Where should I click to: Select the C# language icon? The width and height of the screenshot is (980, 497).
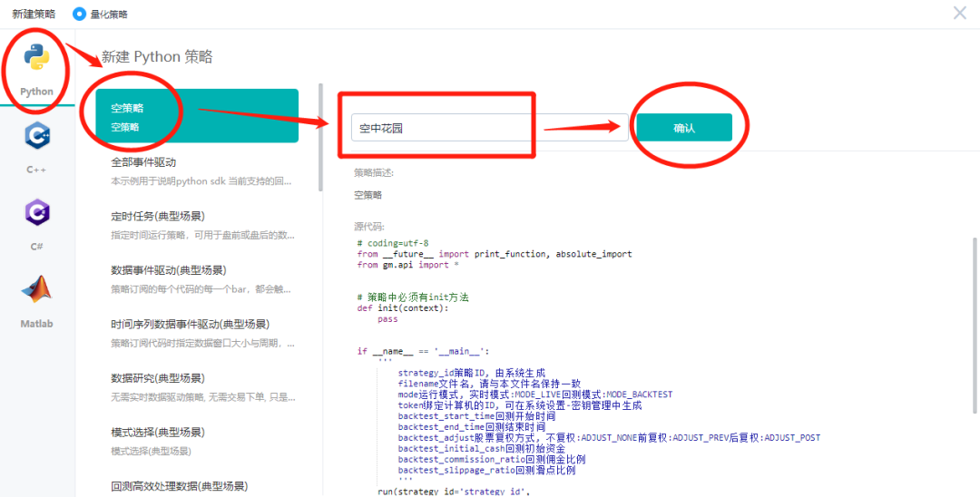[x=37, y=213]
